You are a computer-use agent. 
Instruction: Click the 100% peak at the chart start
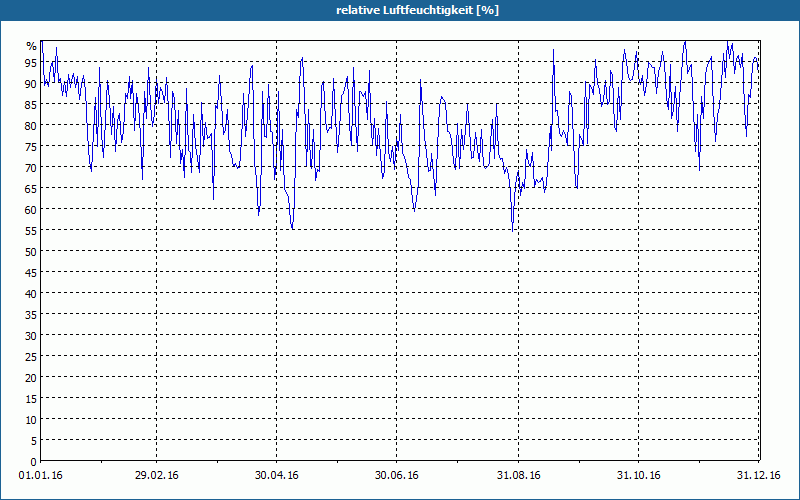click(42, 42)
